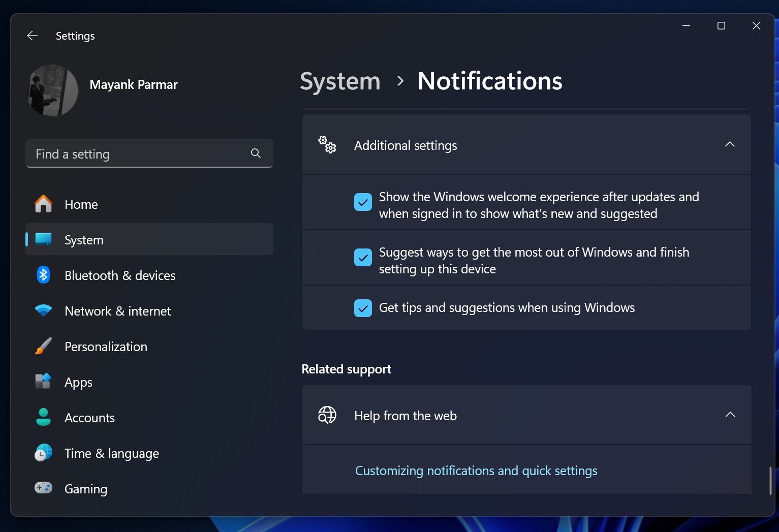779x532 pixels.
Task: Collapse the Additional settings section
Action: click(x=730, y=144)
